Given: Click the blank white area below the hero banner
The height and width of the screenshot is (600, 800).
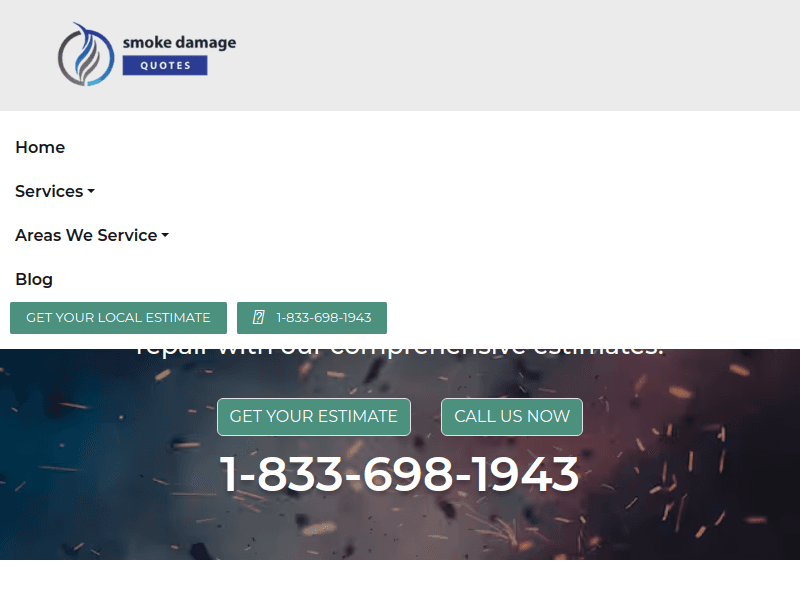Looking at the screenshot, I should [x=400, y=580].
